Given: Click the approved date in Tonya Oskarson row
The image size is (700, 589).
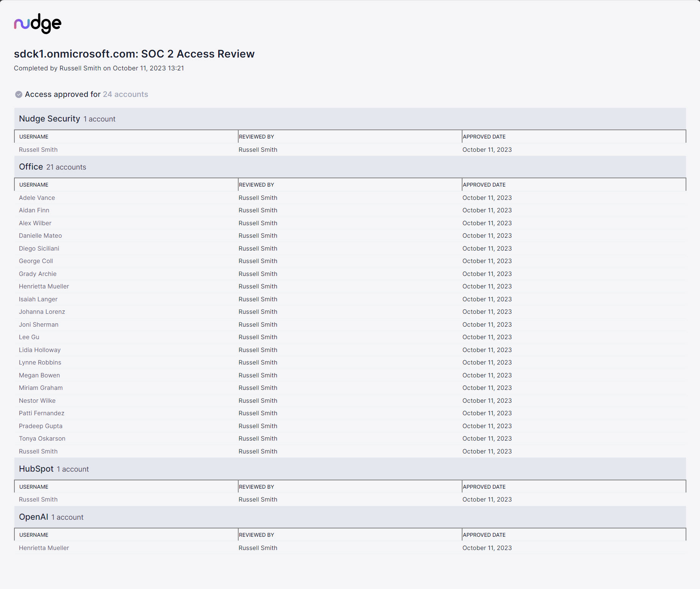Looking at the screenshot, I should point(487,438).
